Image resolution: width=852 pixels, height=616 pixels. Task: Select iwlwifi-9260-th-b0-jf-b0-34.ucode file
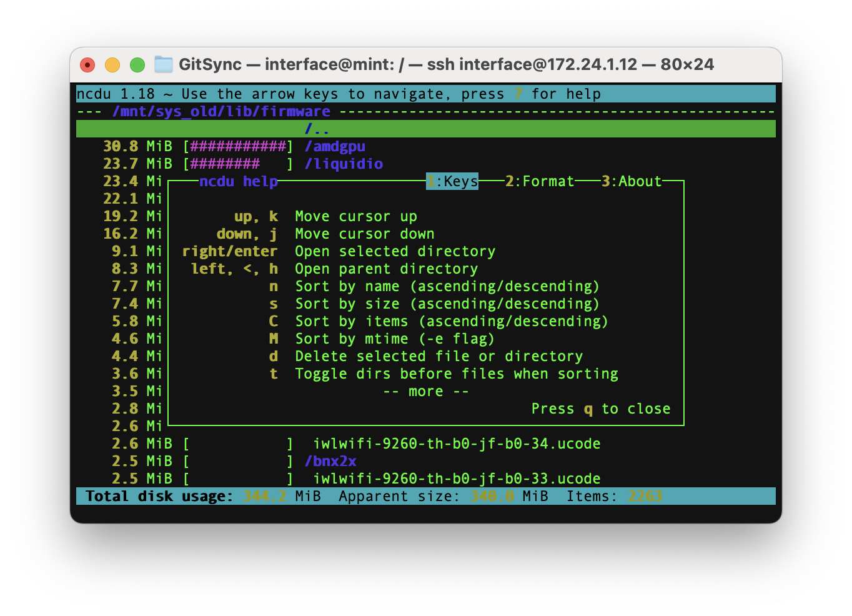click(x=456, y=444)
